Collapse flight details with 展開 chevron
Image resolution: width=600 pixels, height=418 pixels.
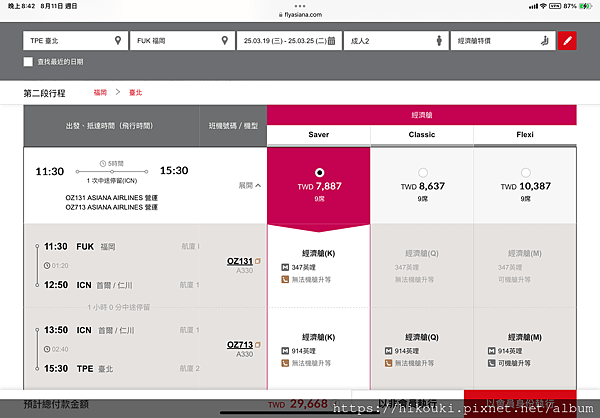coord(249,185)
